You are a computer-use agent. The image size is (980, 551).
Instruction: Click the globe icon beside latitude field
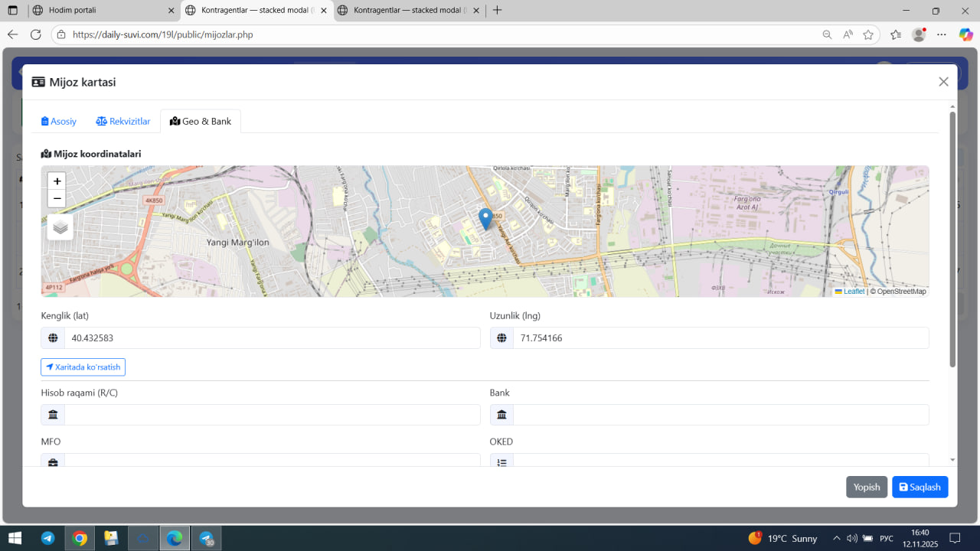click(x=53, y=338)
